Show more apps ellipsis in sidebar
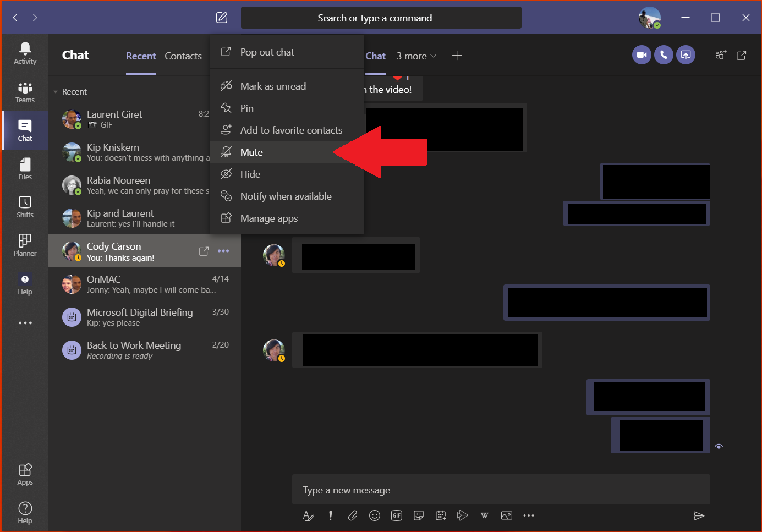This screenshot has width=762, height=532. (x=25, y=323)
